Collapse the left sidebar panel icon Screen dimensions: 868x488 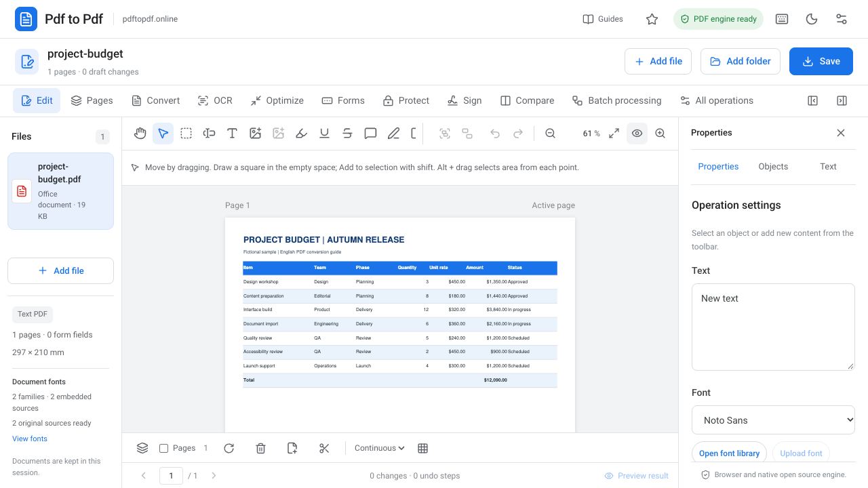pos(813,100)
